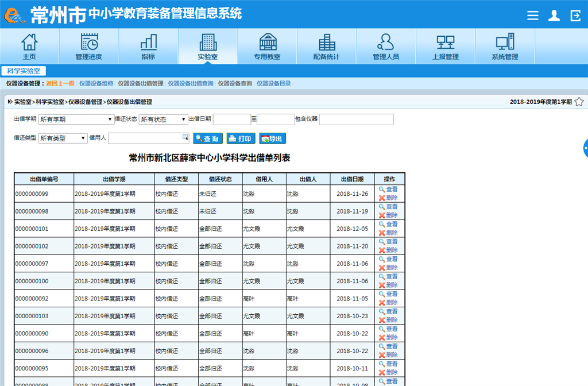View loan record 0000000103

tap(389, 311)
